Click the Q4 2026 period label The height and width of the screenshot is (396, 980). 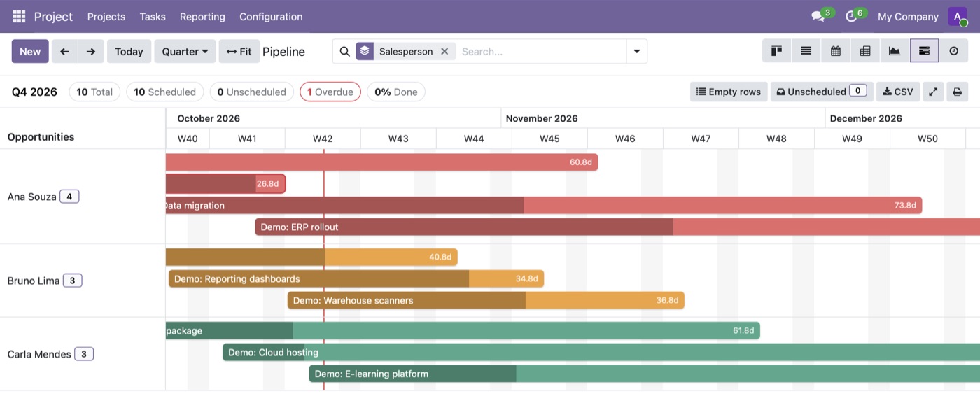34,92
